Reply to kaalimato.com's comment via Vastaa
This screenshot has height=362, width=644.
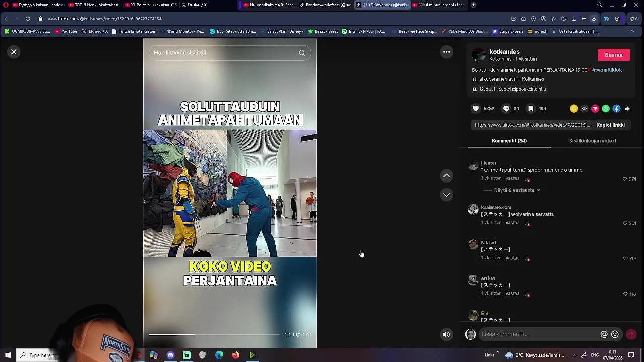click(x=512, y=223)
